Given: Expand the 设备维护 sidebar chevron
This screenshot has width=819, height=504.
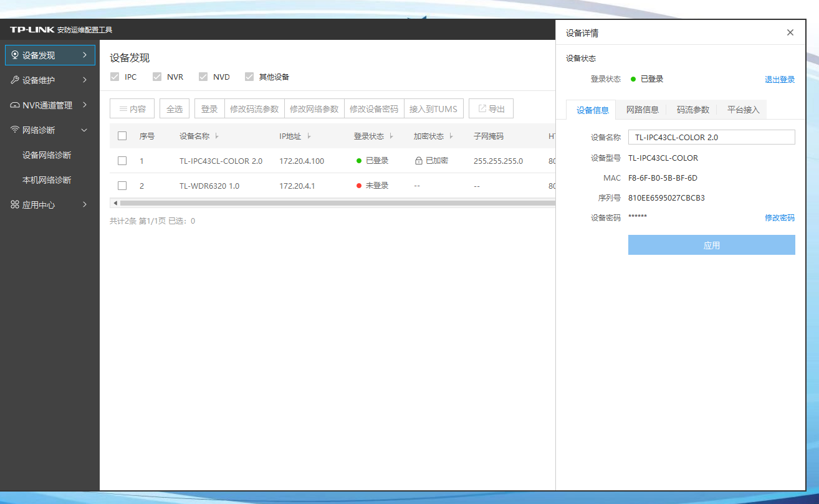Looking at the screenshot, I should 84,80.
